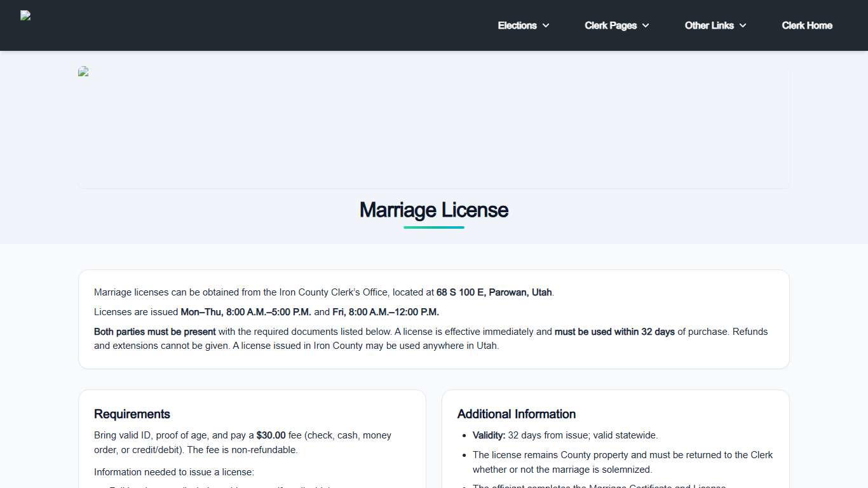Go to the Clerk Home page
This screenshot has width=868, height=488.
806,25
